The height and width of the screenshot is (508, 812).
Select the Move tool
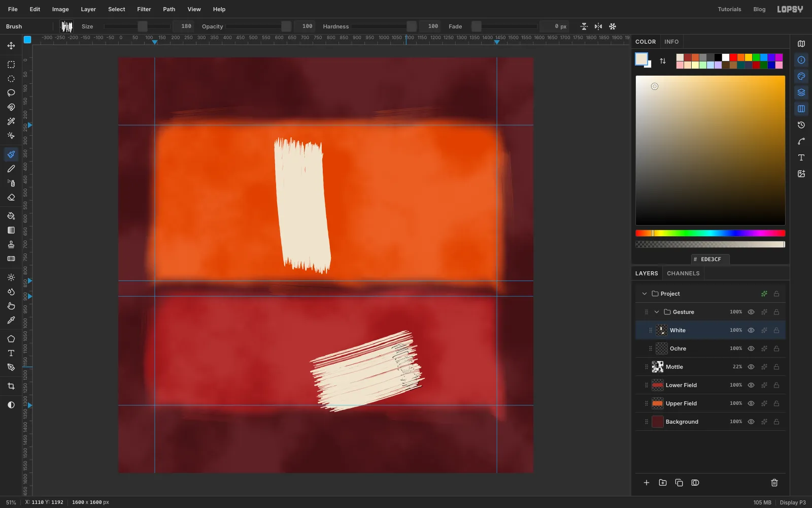tap(11, 46)
